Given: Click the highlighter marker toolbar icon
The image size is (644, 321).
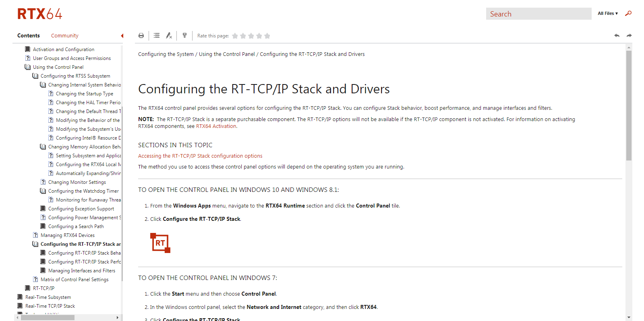Looking at the screenshot, I should click(x=184, y=35).
